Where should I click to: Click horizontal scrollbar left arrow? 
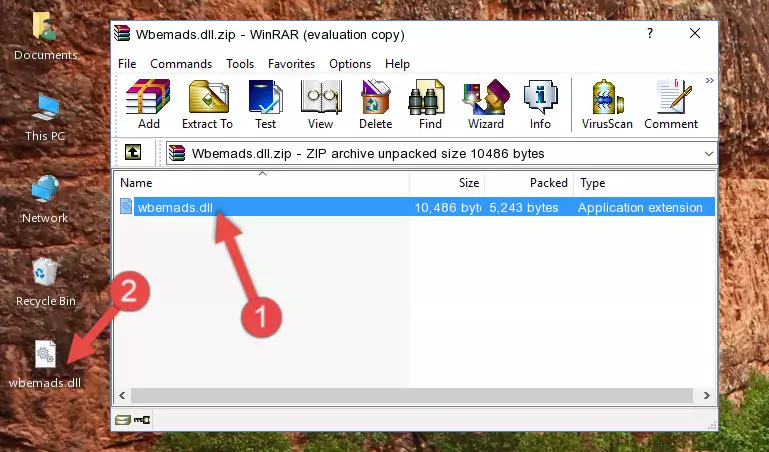122,395
